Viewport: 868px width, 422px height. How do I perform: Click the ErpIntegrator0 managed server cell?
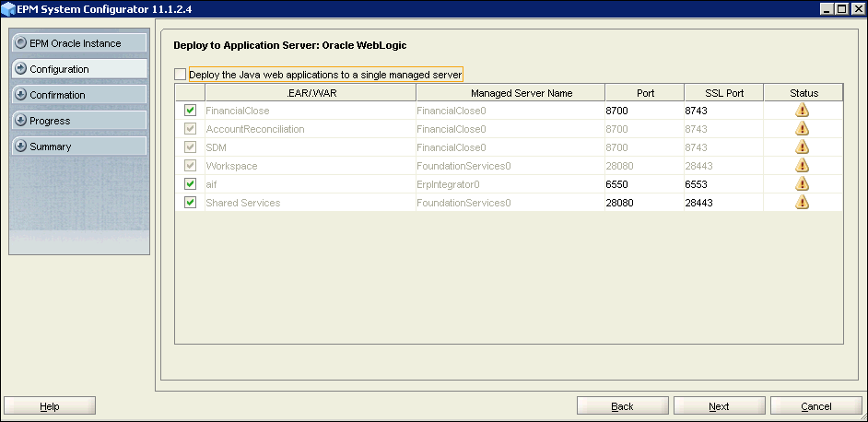tap(510, 184)
